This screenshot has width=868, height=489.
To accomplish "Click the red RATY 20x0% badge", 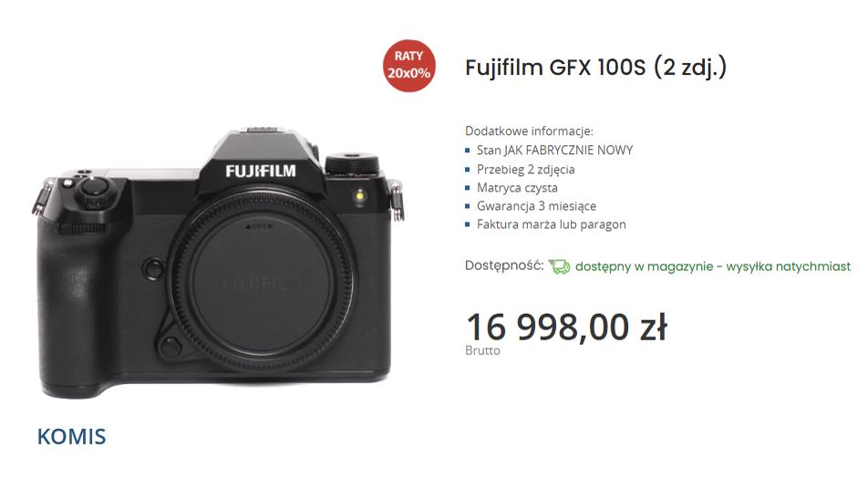I will 409,66.
